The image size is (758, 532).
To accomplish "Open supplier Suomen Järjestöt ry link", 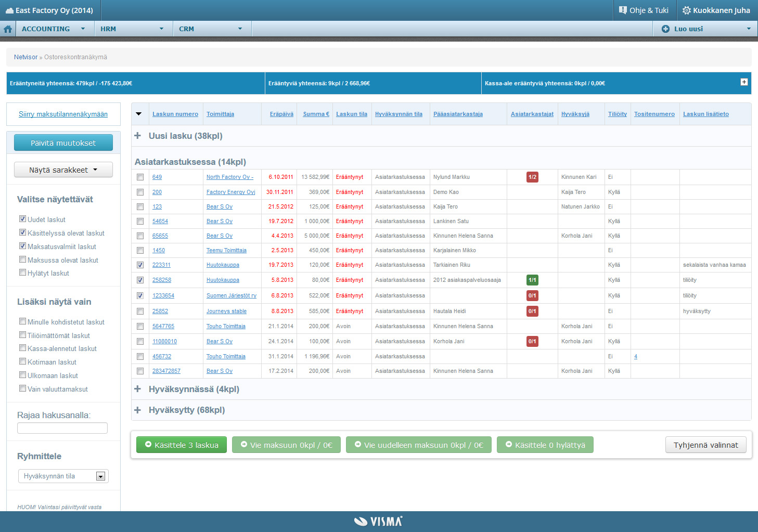I will (232, 295).
